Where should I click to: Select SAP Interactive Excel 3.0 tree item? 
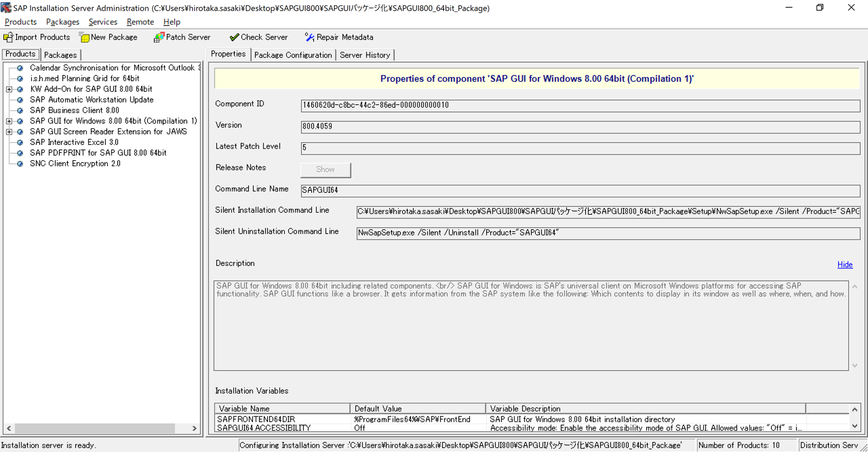[x=74, y=143]
